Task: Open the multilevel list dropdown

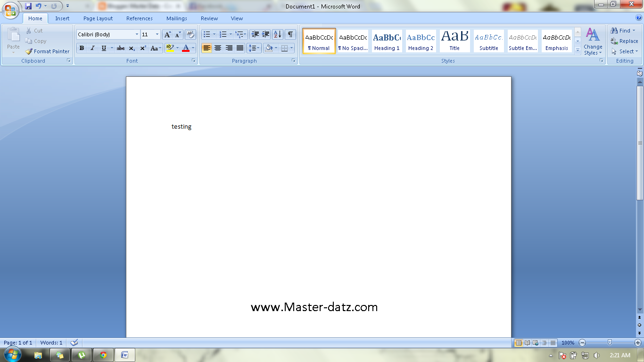Action: 240,34
